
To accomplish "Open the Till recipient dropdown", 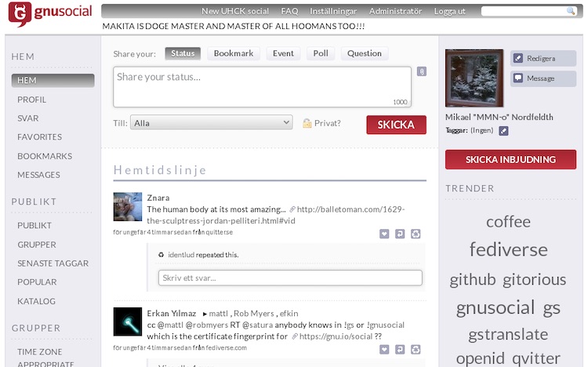I will point(212,122).
